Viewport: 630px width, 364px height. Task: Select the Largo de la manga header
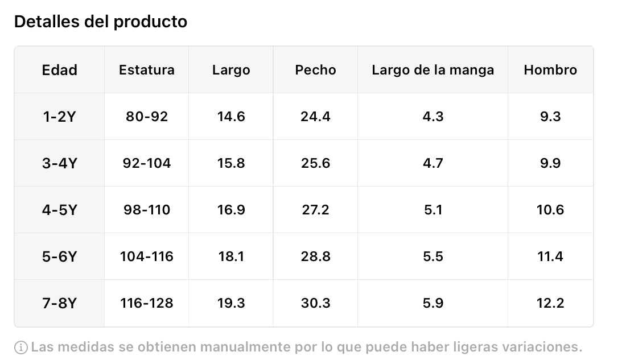(x=433, y=70)
